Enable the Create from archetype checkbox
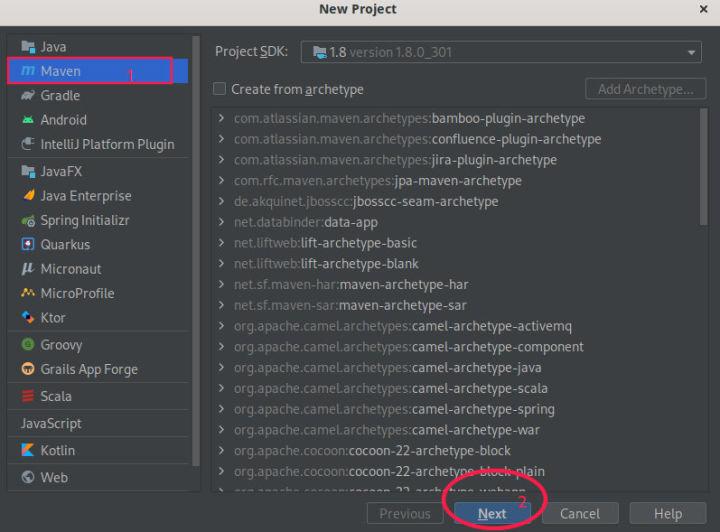Screen dimensions: 720x532 [220, 89]
